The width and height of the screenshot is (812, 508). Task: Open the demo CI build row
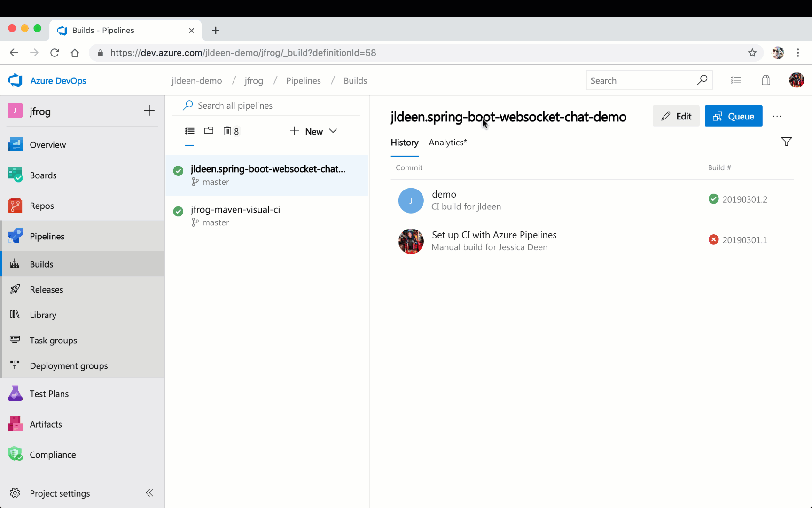click(x=592, y=200)
